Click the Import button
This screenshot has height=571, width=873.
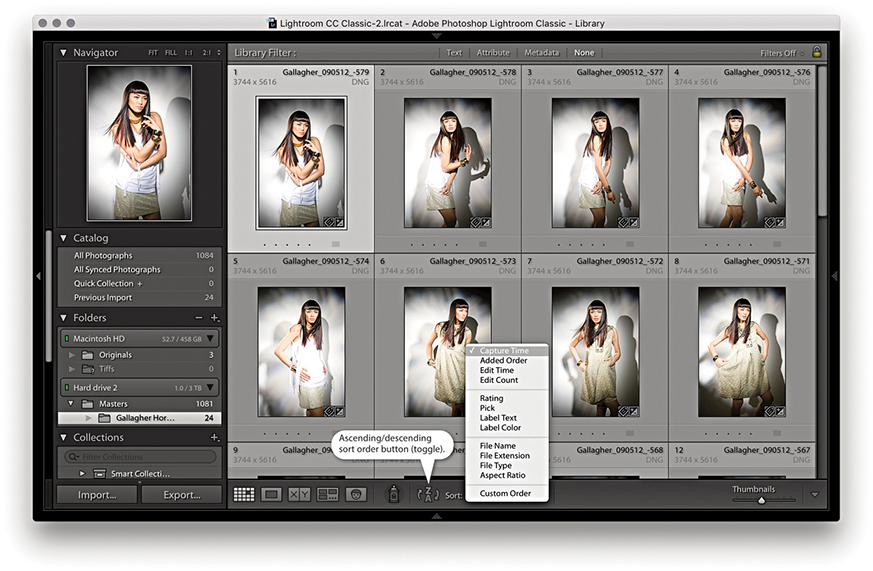[97, 495]
